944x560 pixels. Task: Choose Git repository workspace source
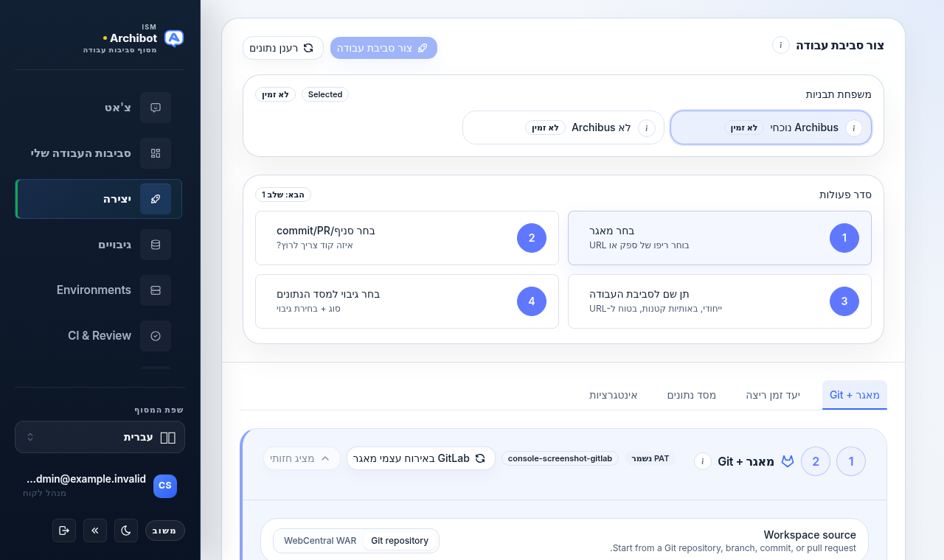point(400,541)
